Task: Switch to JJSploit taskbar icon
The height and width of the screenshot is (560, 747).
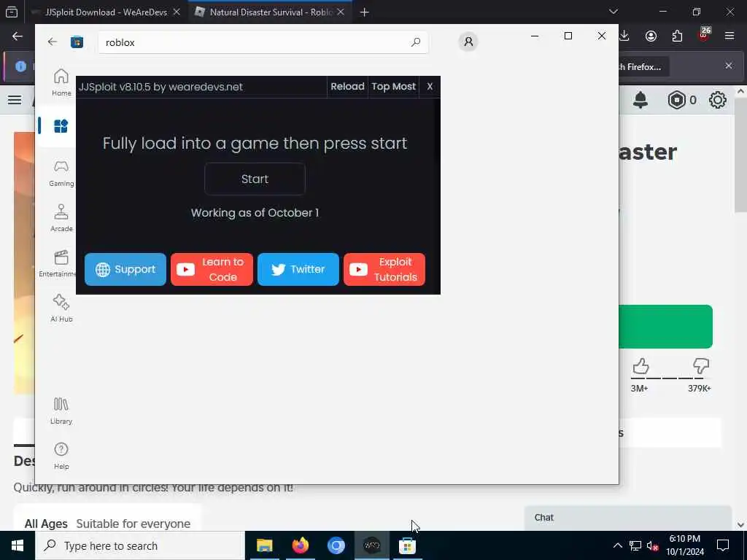Action: pos(371,545)
